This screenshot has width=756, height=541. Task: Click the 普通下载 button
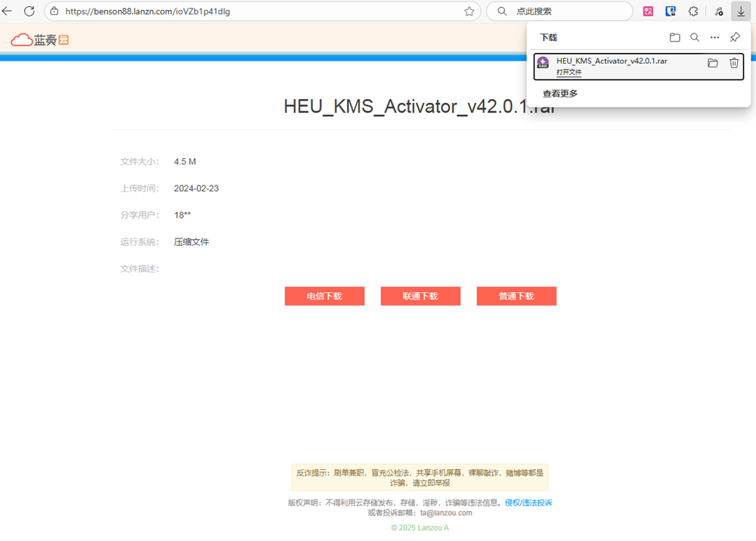(x=516, y=296)
